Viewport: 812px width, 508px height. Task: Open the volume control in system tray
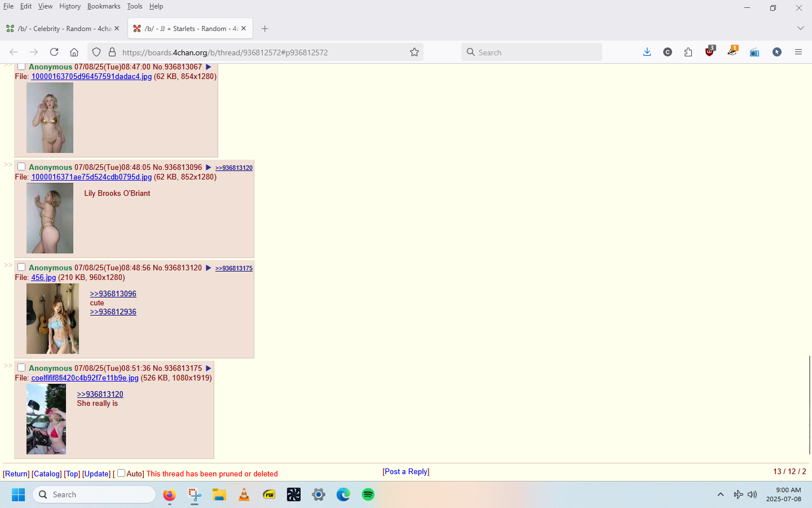tap(752, 494)
